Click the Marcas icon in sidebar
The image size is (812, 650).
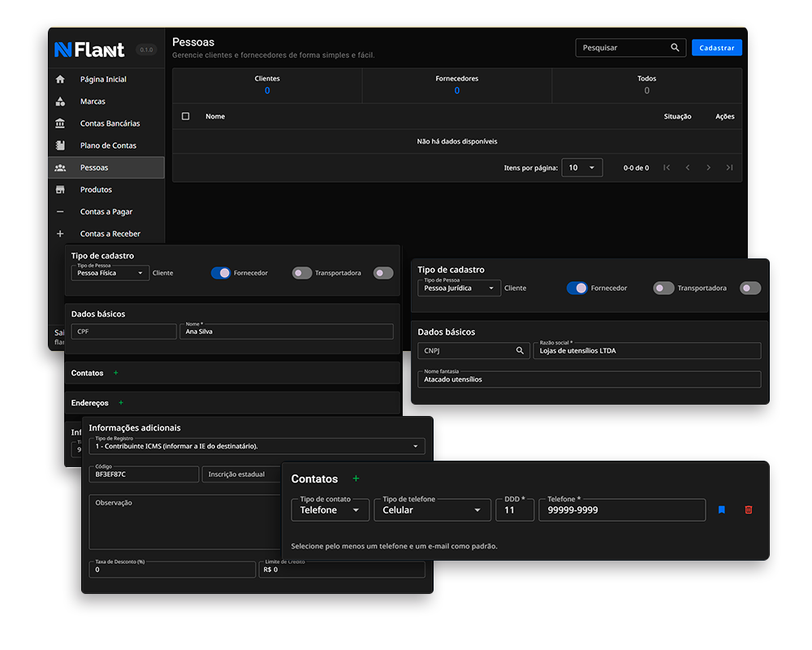pyautogui.click(x=60, y=102)
